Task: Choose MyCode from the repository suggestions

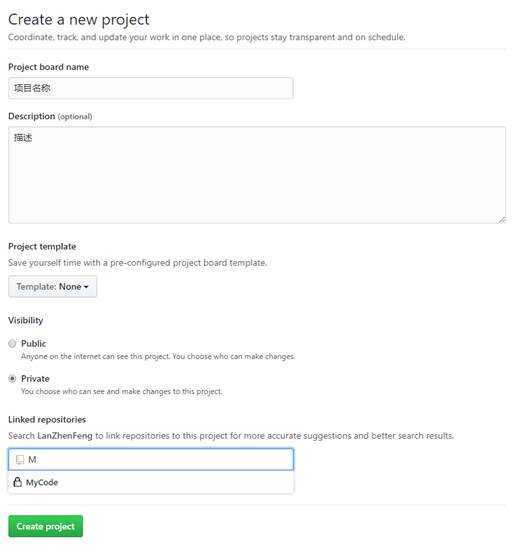Action: (151, 482)
